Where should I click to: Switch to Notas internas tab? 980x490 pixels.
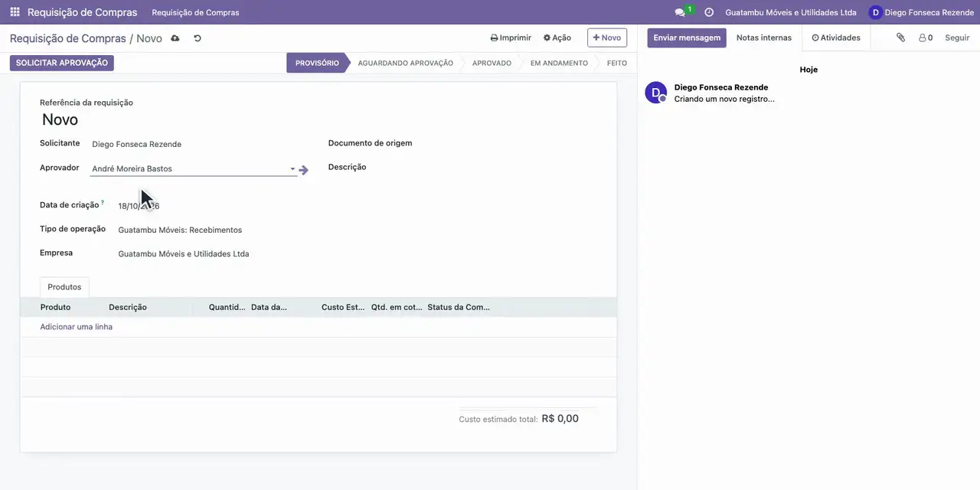click(x=764, y=38)
